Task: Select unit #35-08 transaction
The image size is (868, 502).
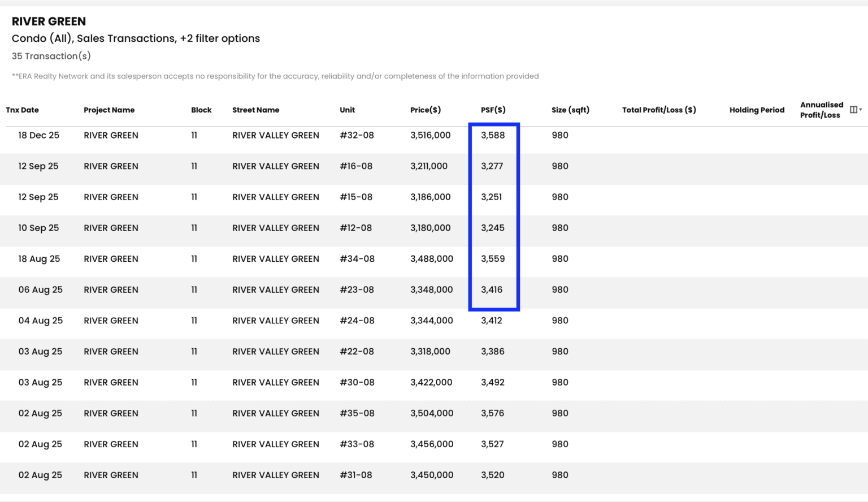Action: pyautogui.click(x=434, y=413)
